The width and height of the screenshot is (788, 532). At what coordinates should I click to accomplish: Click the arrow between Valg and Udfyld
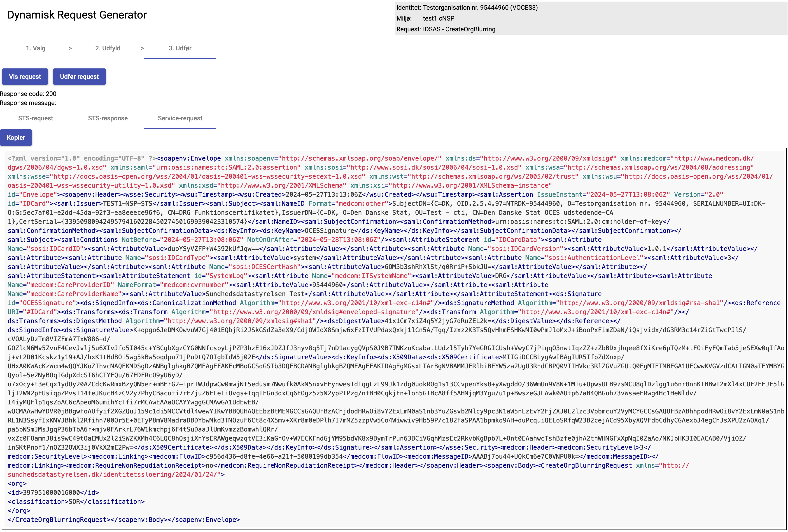tap(70, 49)
